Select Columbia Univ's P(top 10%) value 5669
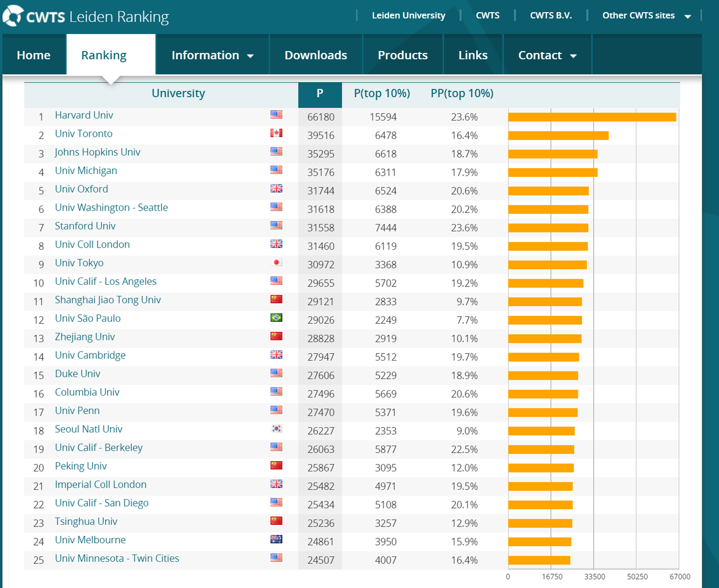 386,394
